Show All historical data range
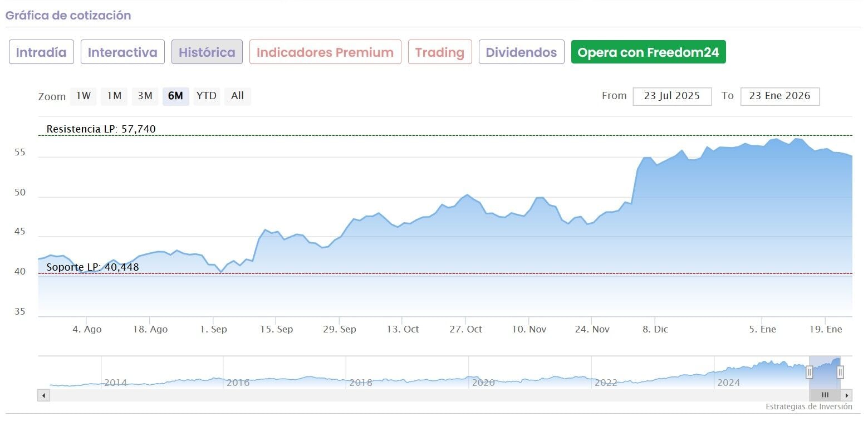 coord(237,96)
